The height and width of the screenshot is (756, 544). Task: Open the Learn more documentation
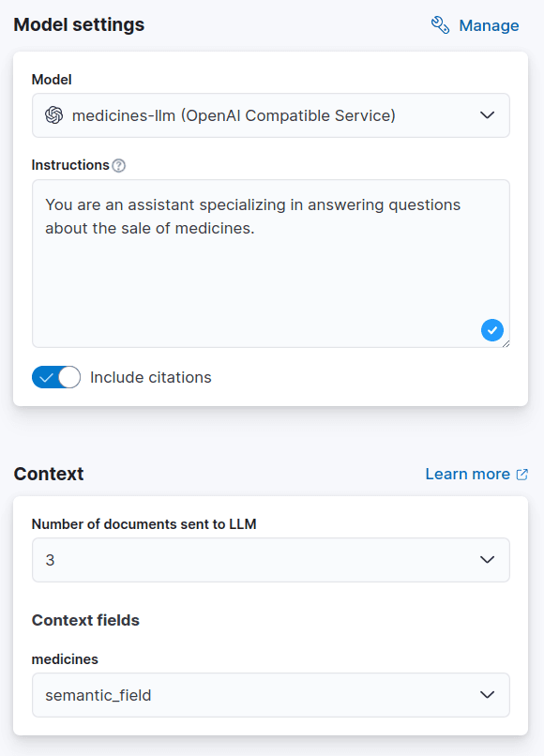click(x=467, y=474)
